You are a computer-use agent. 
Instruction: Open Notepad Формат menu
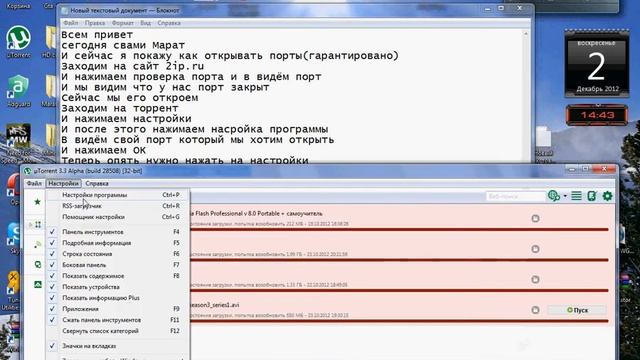(x=122, y=23)
